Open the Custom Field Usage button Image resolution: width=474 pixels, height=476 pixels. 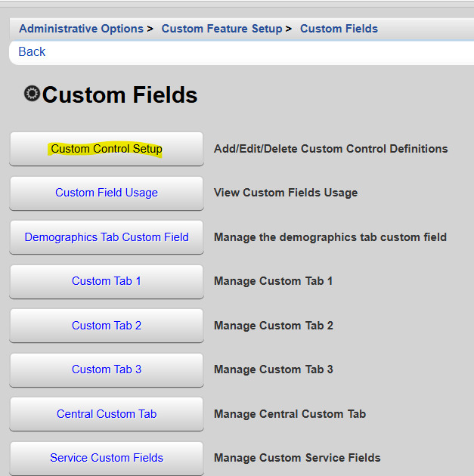click(107, 193)
